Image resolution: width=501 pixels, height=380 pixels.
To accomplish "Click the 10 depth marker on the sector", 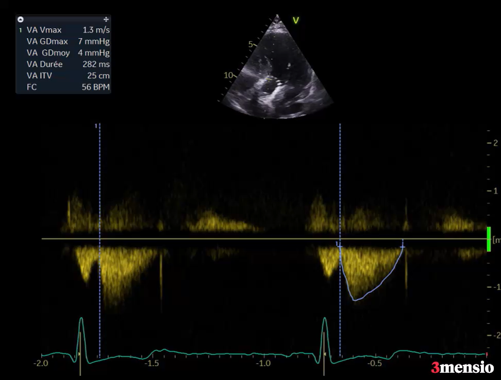I will (228, 75).
